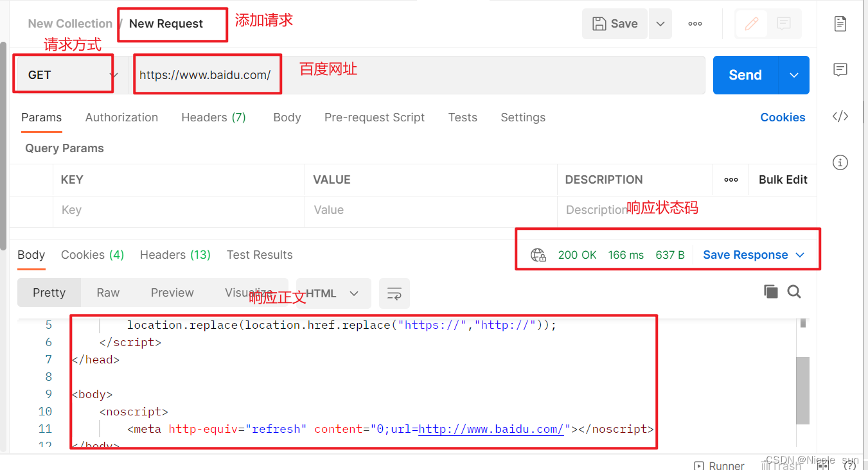This screenshot has width=868, height=470.
Task: Open the Comments icon in right sidebar
Action: (840, 70)
